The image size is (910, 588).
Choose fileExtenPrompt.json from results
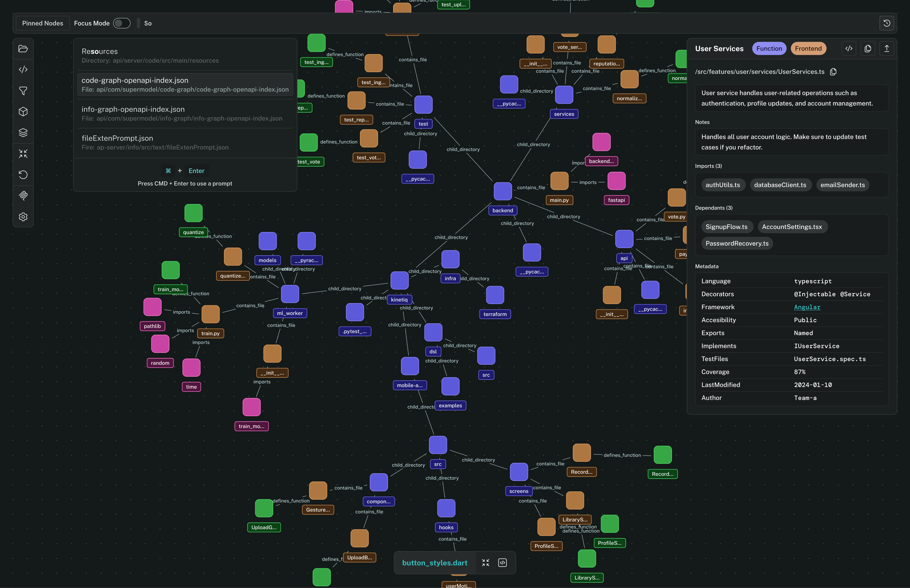[185, 142]
